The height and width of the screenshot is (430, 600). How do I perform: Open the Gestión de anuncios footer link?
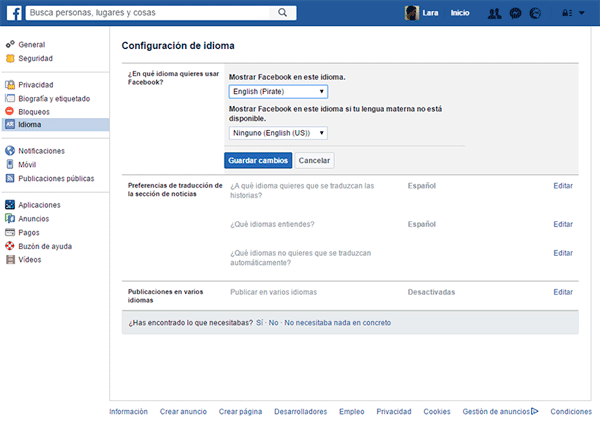[x=496, y=411]
